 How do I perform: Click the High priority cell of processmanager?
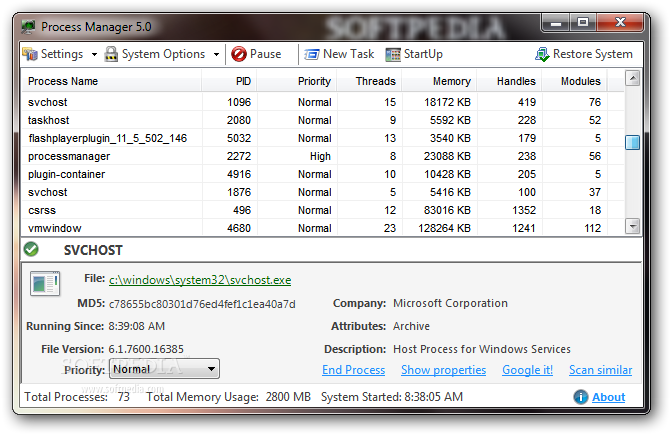320,157
